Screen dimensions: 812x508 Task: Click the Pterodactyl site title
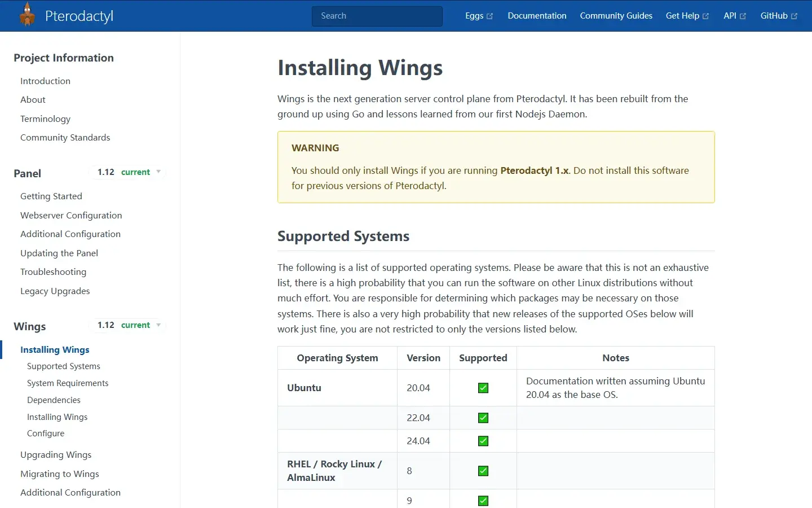pos(79,16)
